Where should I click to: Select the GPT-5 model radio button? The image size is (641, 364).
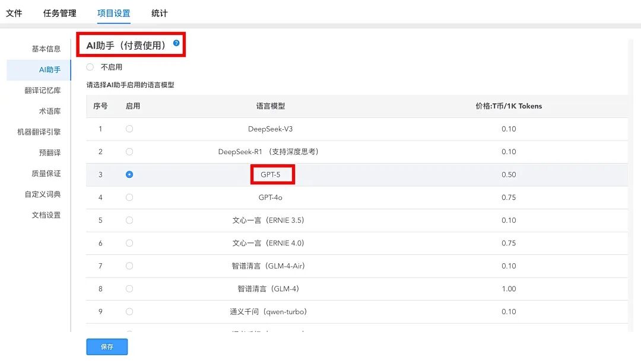pyautogui.click(x=129, y=174)
